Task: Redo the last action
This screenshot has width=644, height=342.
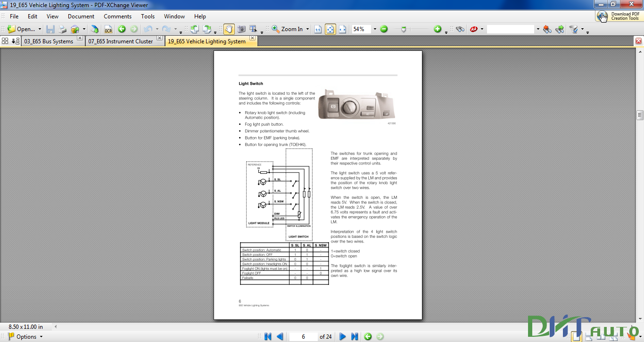Action: [166, 29]
